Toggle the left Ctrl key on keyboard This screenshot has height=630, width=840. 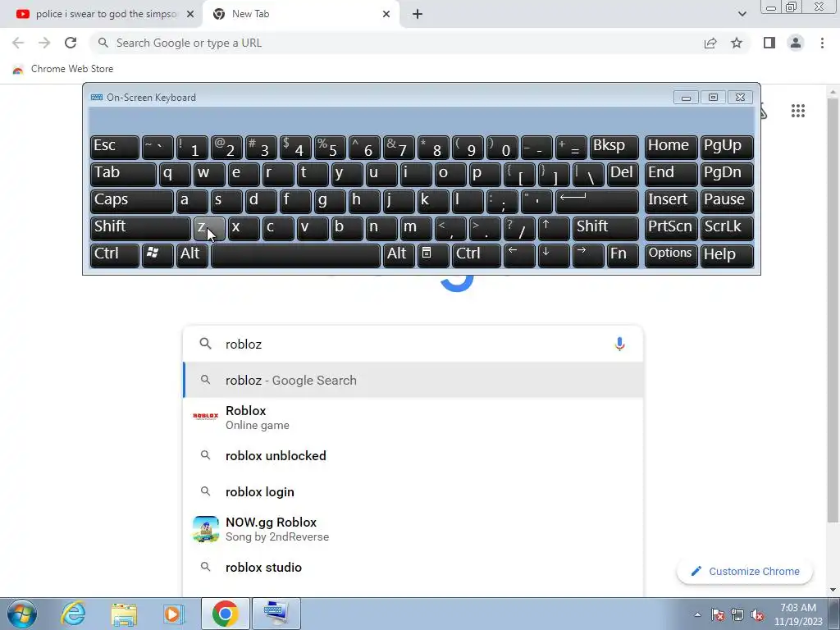point(115,256)
